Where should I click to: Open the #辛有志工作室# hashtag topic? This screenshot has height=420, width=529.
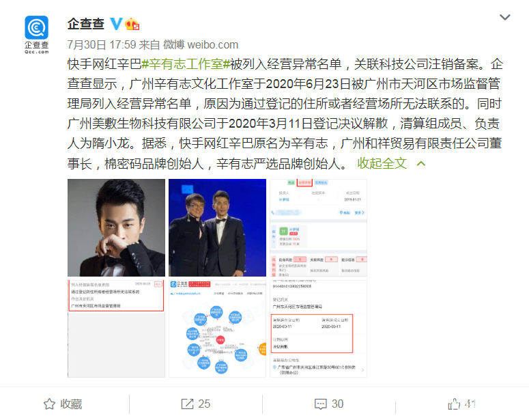[186, 64]
